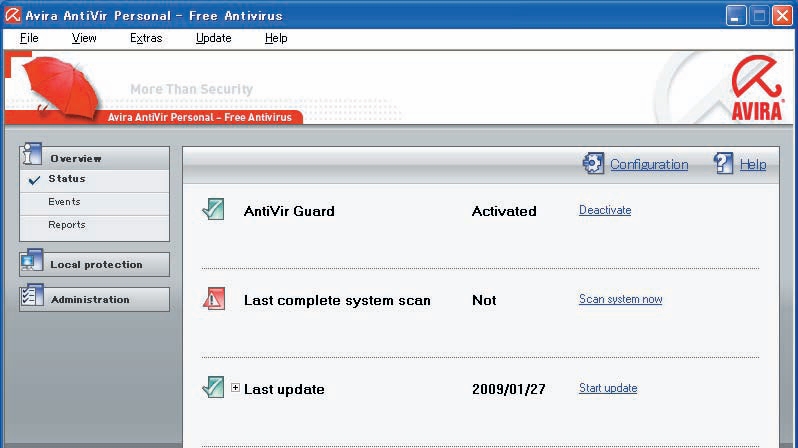Open the View menu
798x448 pixels.
(x=84, y=38)
